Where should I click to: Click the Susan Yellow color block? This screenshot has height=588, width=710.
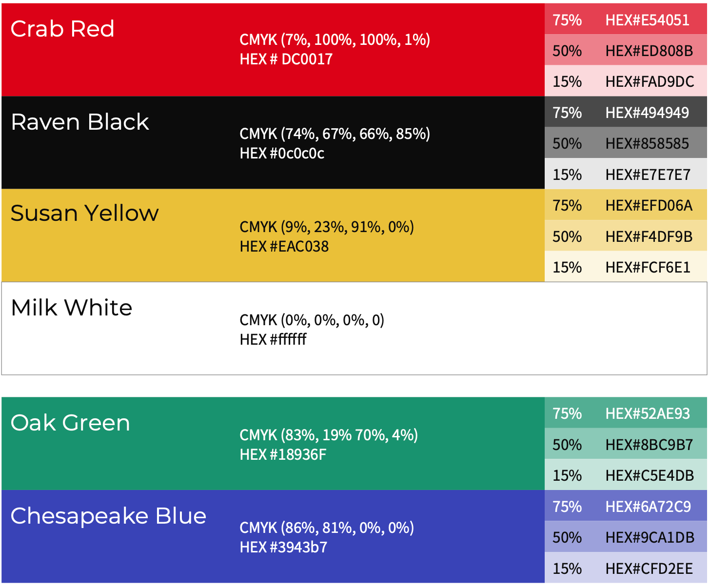273,235
